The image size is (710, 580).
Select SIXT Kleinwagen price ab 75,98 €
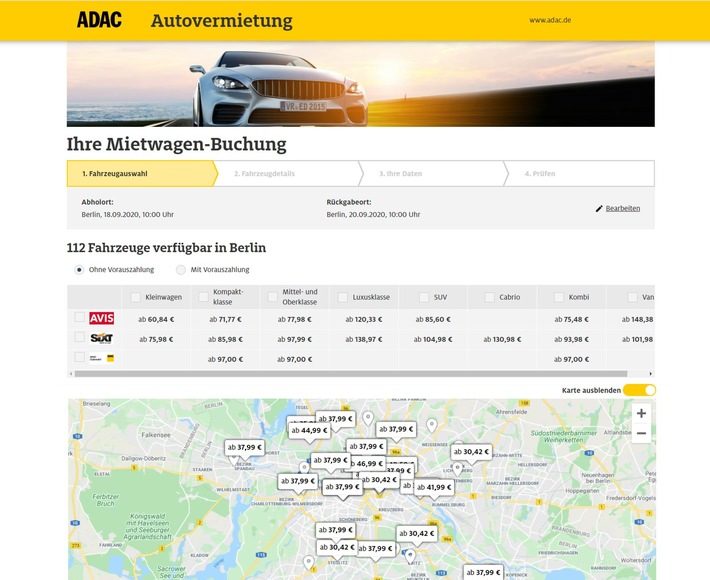pos(156,339)
